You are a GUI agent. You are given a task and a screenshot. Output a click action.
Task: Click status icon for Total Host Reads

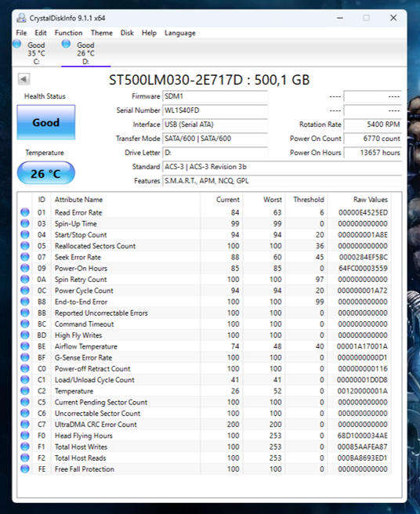point(25,458)
